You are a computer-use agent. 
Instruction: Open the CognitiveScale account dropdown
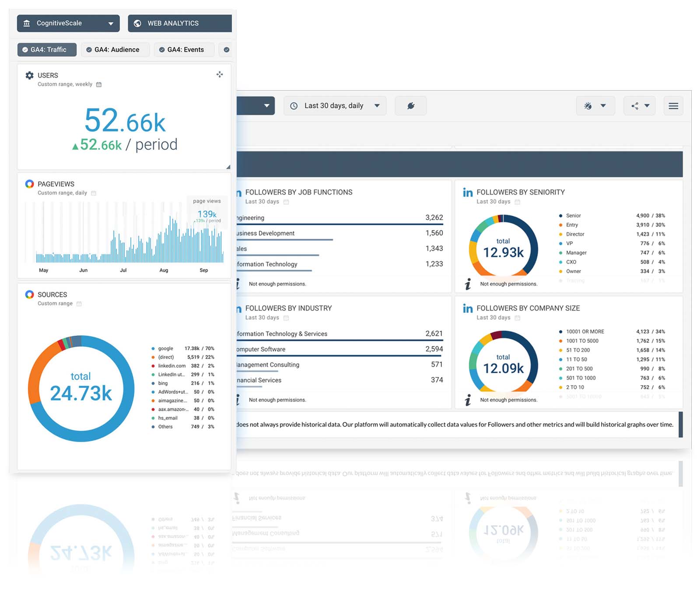[68, 23]
